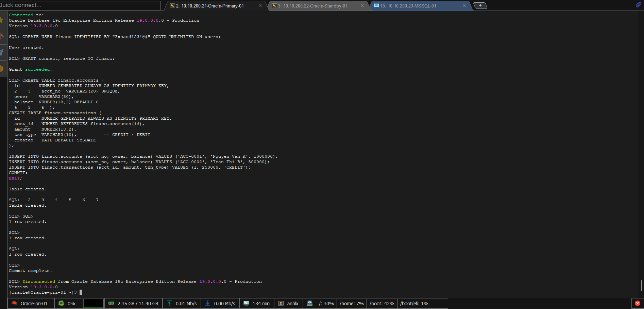This screenshot has width=644, height=309.
Task: Close the Oracle-Standby-01 session tab
Action: [x=362, y=6]
